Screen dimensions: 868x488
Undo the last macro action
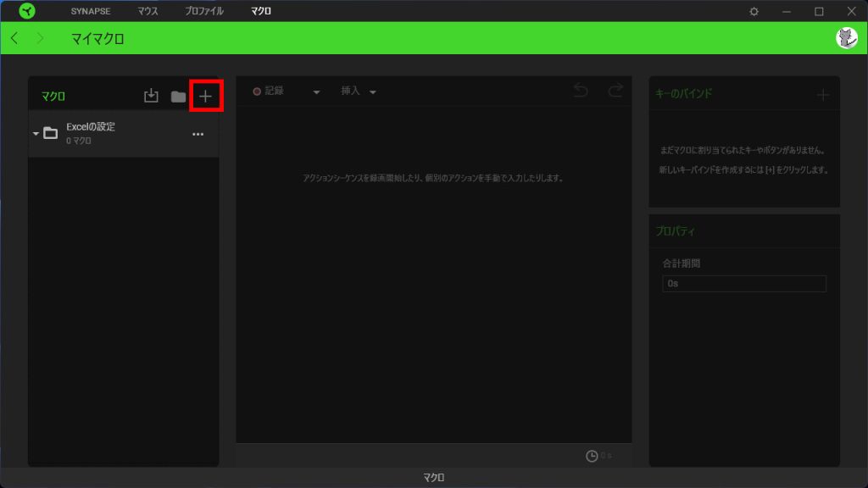581,90
